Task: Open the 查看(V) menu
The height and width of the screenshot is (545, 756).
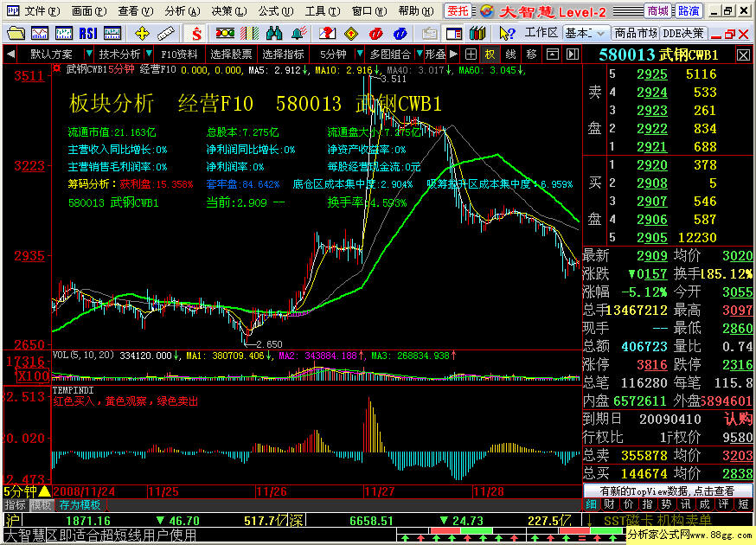Action: click(x=136, y=10)
